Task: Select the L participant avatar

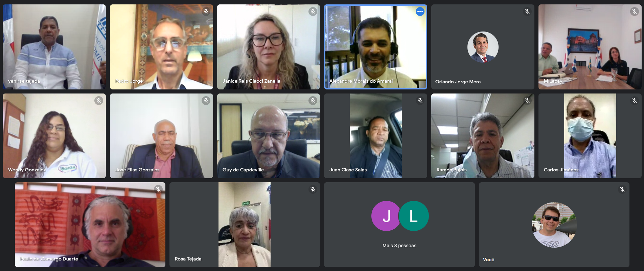Action: (x=414, y=216)
